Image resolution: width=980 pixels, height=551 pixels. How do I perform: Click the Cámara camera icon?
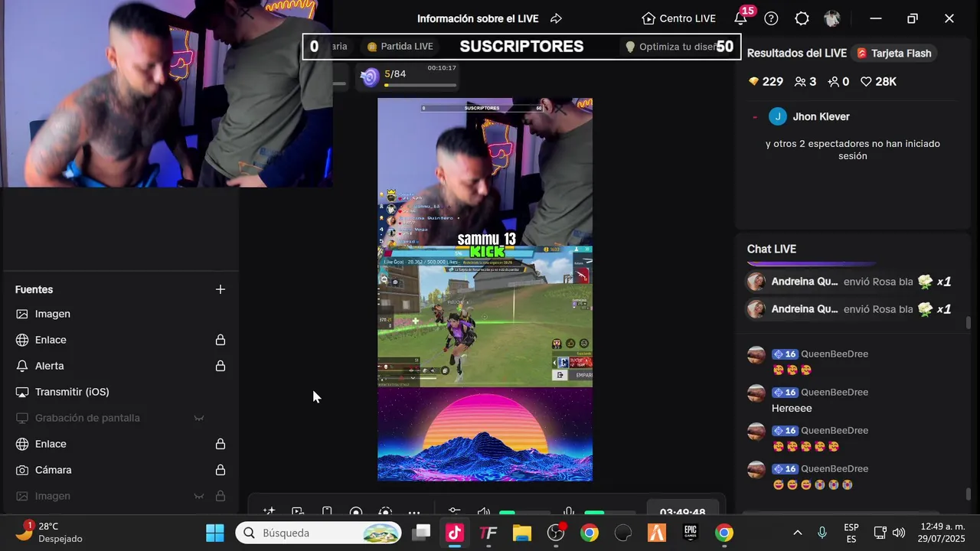(22, 470)
